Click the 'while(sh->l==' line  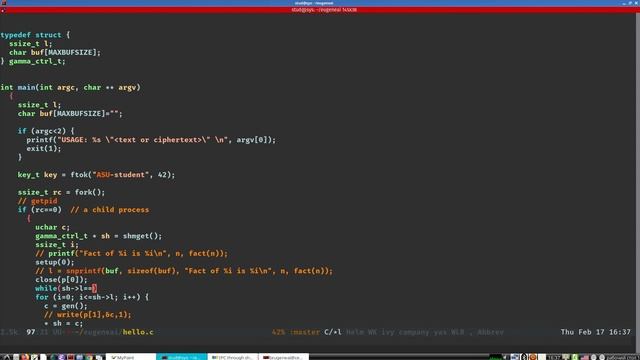pos(66,289)
